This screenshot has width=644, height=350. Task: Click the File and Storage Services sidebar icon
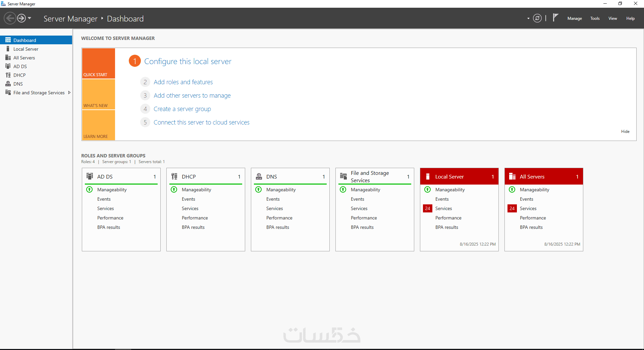pos(8,92)
